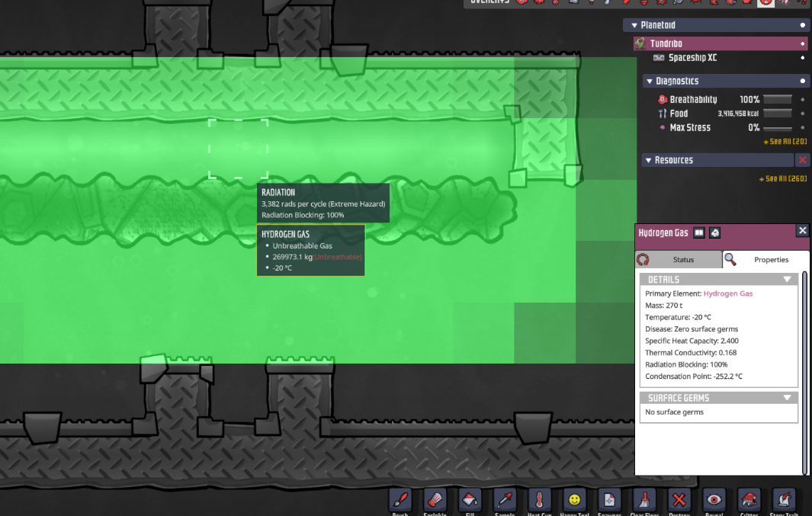Select the Fill bucket tool
This screenshot has width=812, height=516.
(470, 500)
